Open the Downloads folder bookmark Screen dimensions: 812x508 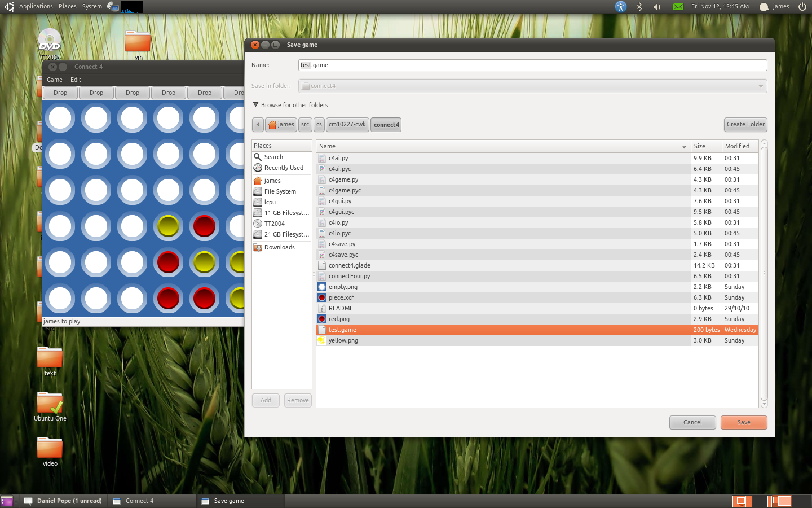click(279, 247)
